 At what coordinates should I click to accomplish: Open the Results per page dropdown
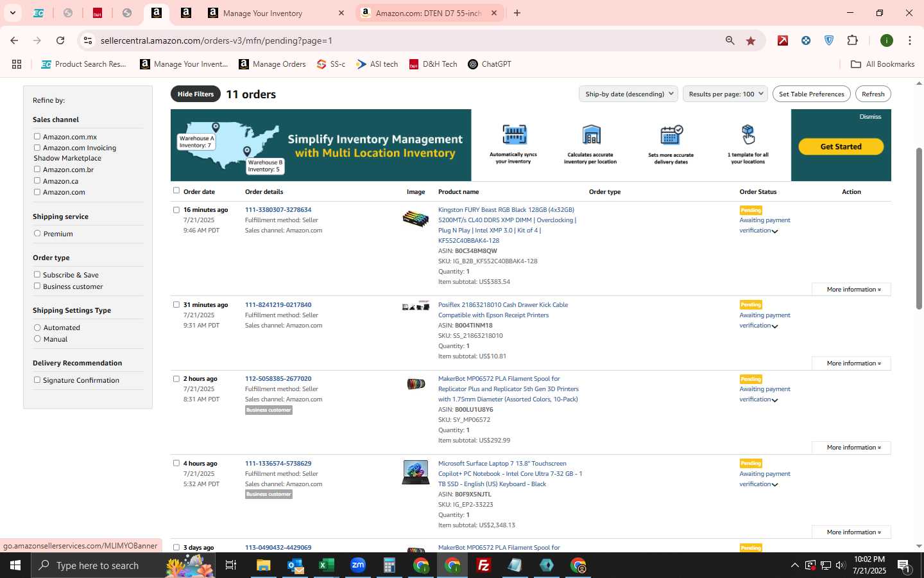click(x=725, y=94)
